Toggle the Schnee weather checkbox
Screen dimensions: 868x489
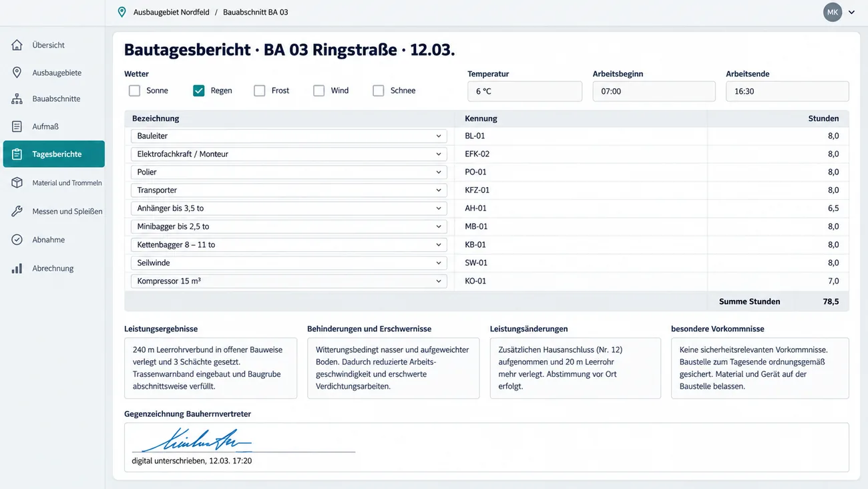coord(379,90)
